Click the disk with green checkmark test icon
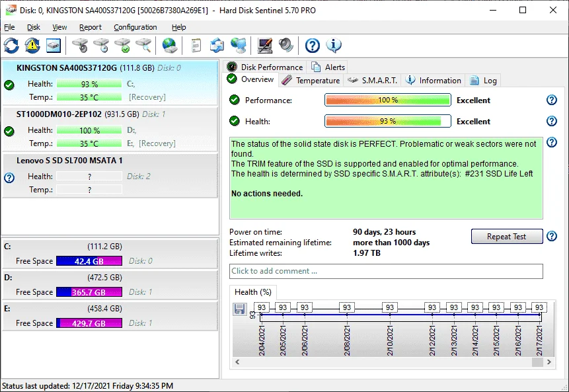 tap(122, 46)
